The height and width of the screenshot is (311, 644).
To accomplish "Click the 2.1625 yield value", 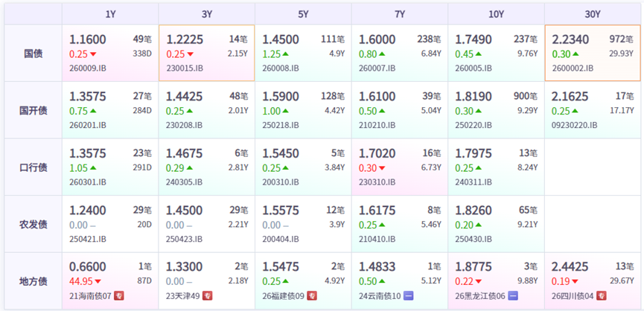I will click(570, 97).
